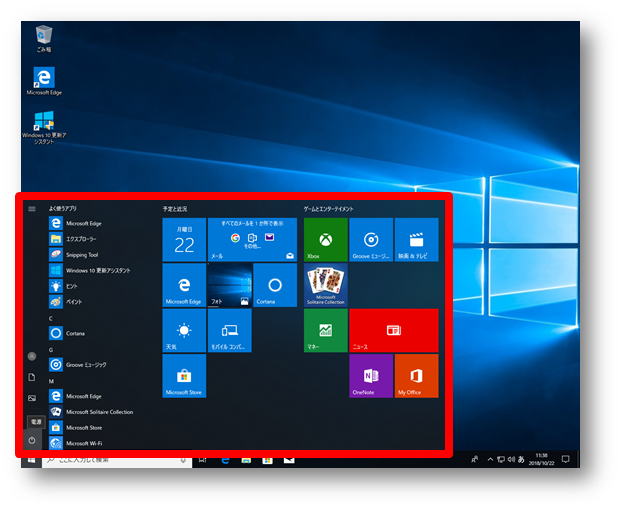Open the network icon in system tray

(x=501, y=459)
